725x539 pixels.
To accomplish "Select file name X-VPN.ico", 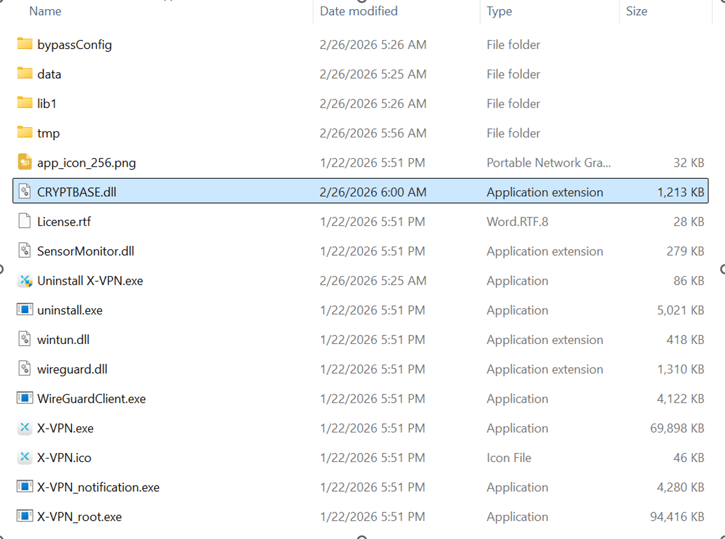I will point(64,458).
